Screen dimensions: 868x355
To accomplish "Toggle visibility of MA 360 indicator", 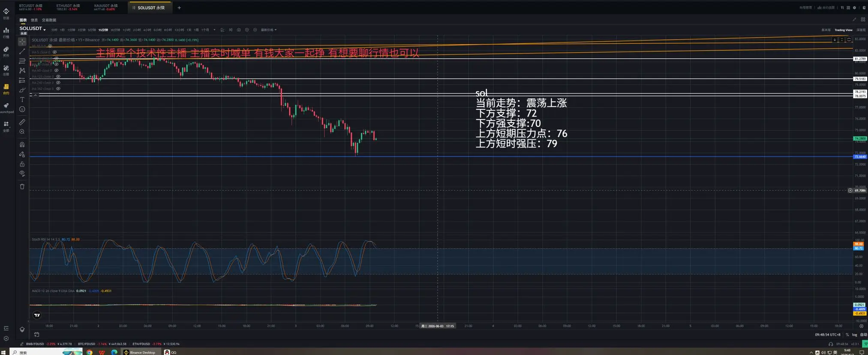I will [x=58, y=89].
